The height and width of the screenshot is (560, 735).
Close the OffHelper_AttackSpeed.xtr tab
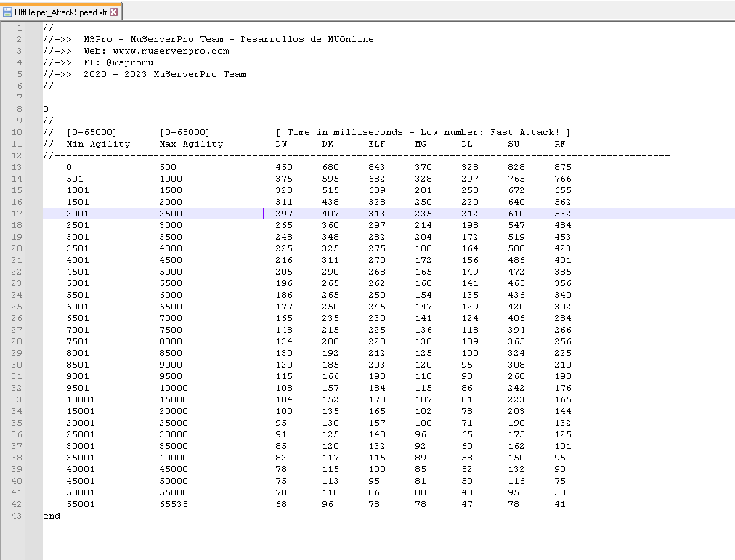114,12
